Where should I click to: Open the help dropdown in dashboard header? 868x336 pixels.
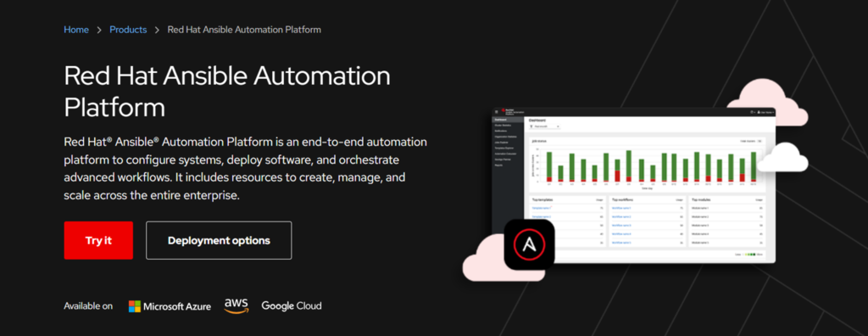(753, 112)
